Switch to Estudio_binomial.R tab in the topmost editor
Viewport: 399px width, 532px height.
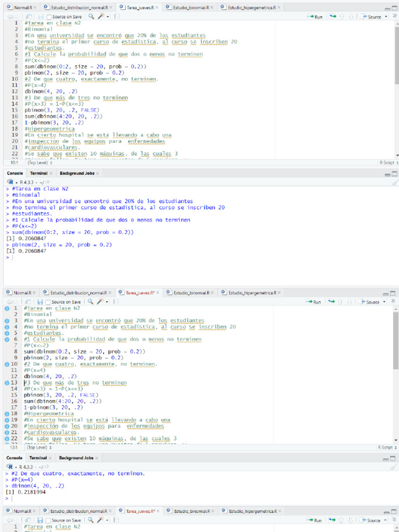coord(190,8)
